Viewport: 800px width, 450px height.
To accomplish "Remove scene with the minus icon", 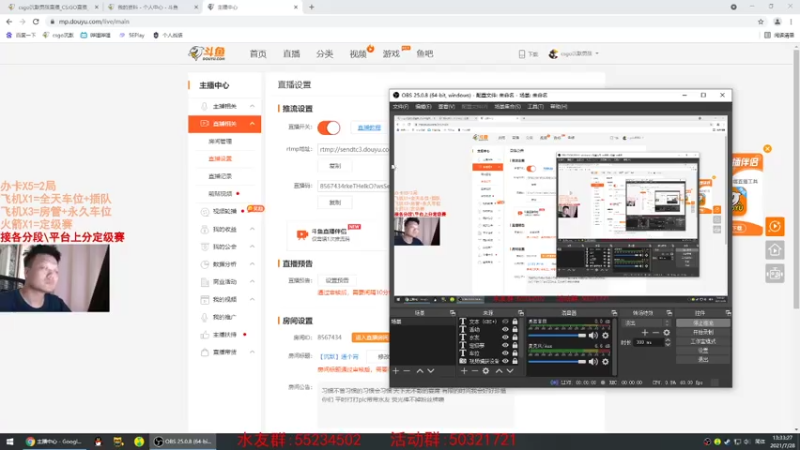I will (x=407, y=371).
